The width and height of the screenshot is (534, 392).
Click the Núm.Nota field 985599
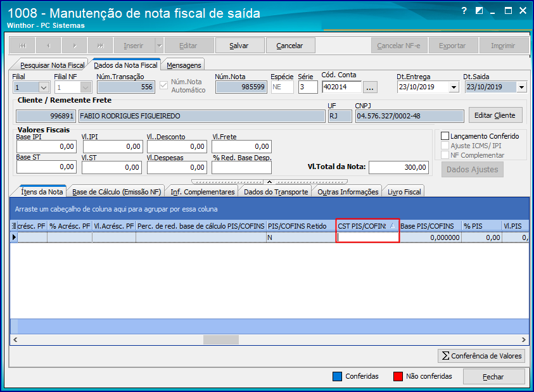click(241, 87)
